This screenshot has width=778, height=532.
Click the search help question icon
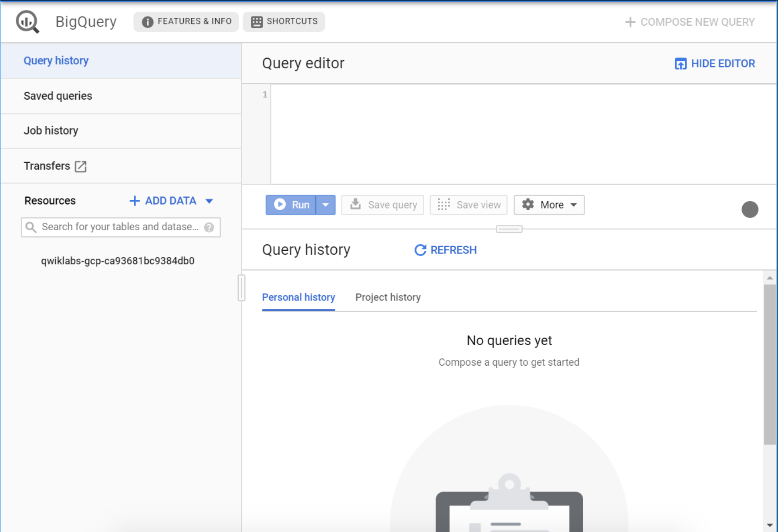[209, 227]
